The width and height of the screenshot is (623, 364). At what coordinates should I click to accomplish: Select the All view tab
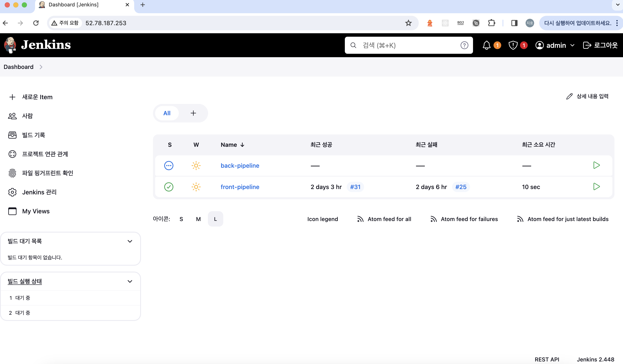pyautogui.click(x=167, y=113)
